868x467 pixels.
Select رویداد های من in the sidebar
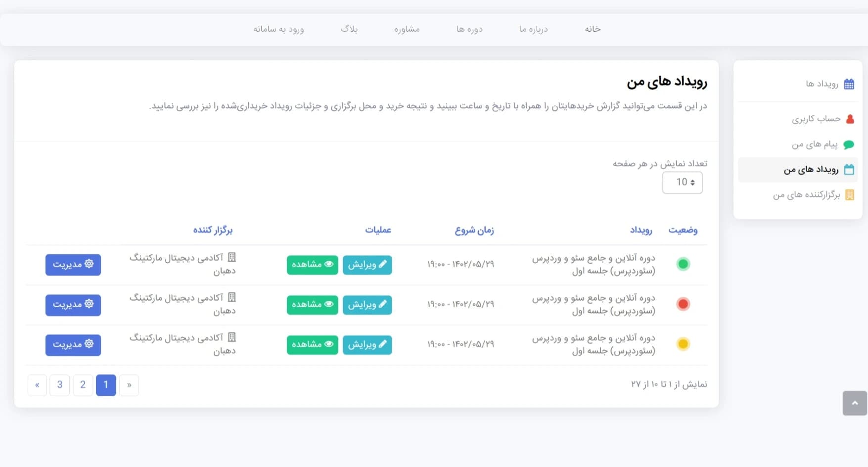click(811, 170)
